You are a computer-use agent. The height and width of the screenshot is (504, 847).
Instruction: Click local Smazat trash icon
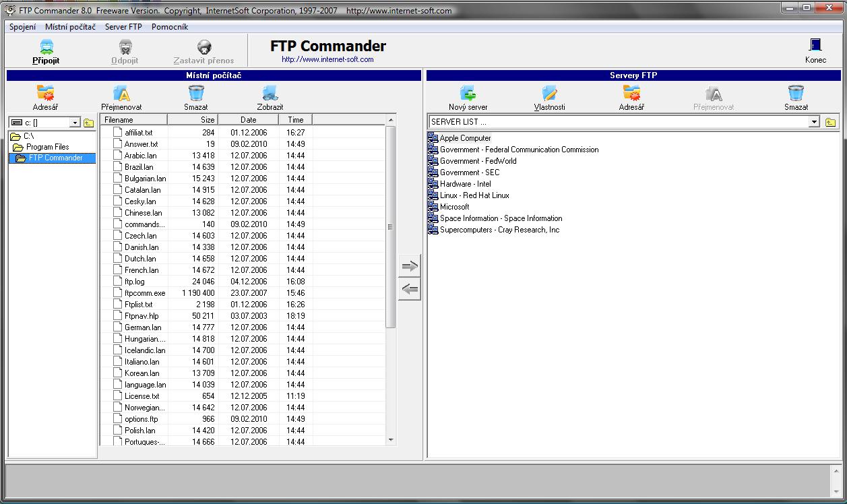(196, 93)
